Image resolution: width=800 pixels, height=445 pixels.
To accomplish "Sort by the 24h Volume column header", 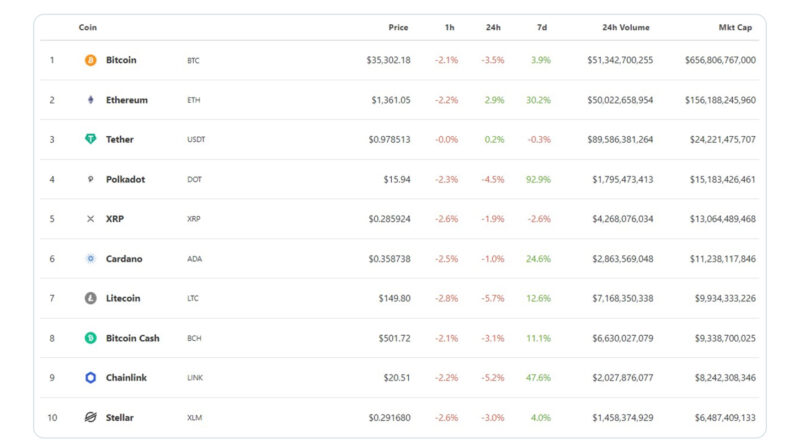I will (x=627, y=27).
